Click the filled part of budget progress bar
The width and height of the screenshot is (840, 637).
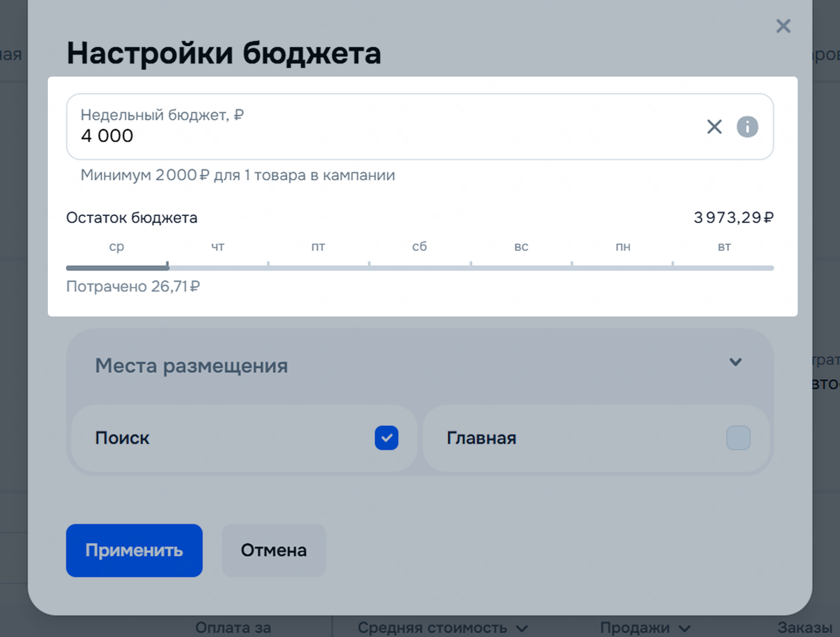pos(117,268)
